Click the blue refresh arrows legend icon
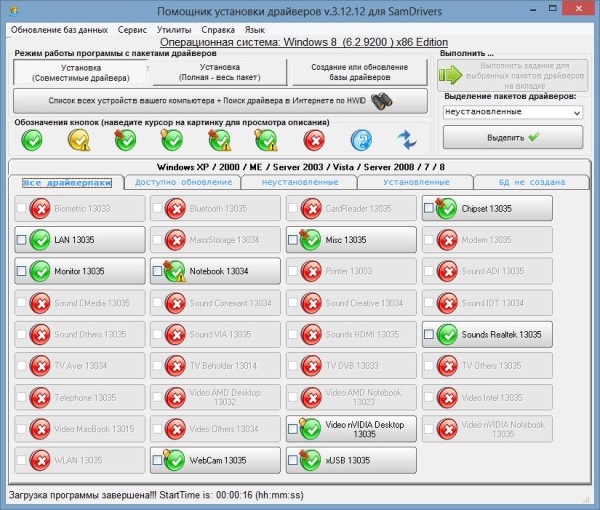Viewport: 600px width, 510px height. (x=407, y=140)
